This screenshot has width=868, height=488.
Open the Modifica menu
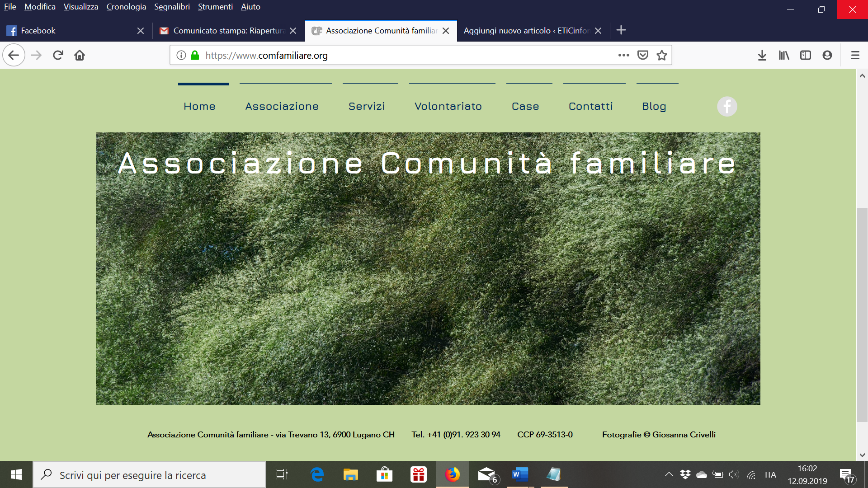tap(40, 7)
